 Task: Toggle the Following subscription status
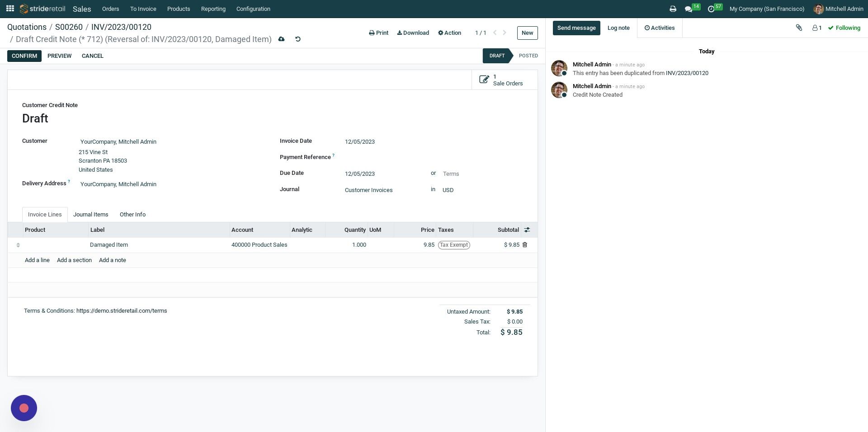click(844, 28)
